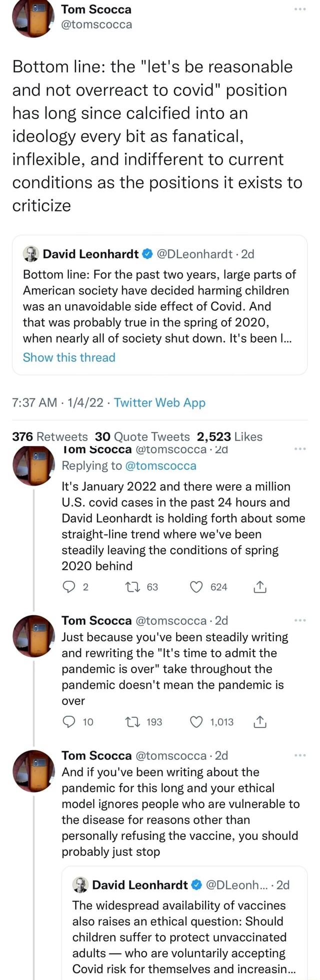Open the share icon on the 624-likes tweet
320x980 pixels.
(x=259, y=587)
